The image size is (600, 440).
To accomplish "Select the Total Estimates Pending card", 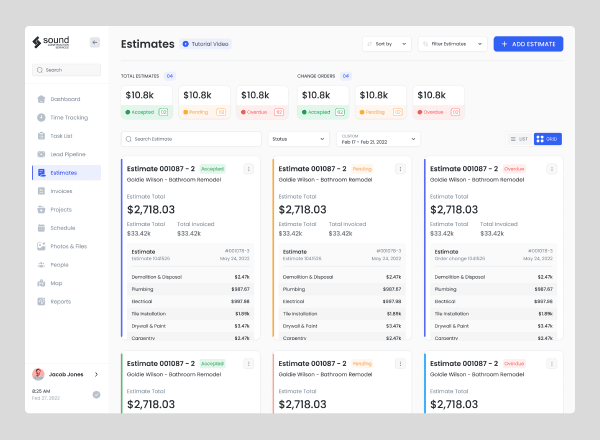I will (204, 103).
